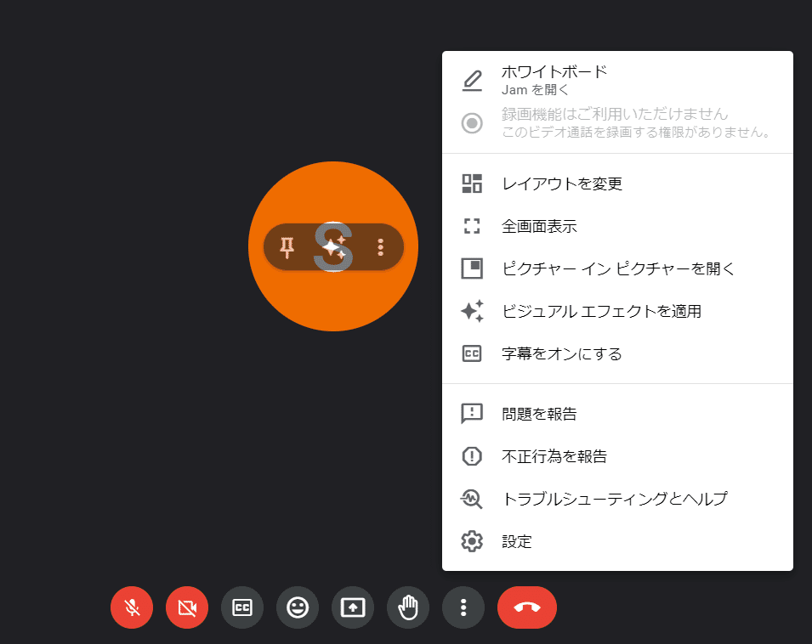The image size is (812, 644).
Task: Apply effects via sparkle icon on the avatar
Action: 333,247
